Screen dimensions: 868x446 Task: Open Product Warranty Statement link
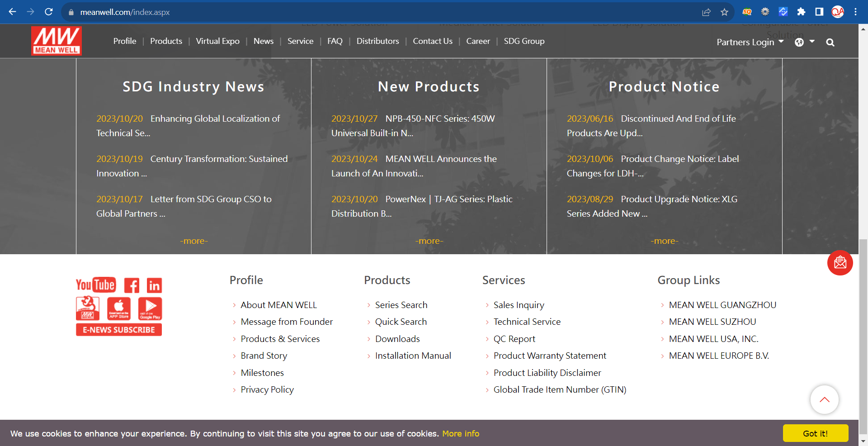(550, 356)
